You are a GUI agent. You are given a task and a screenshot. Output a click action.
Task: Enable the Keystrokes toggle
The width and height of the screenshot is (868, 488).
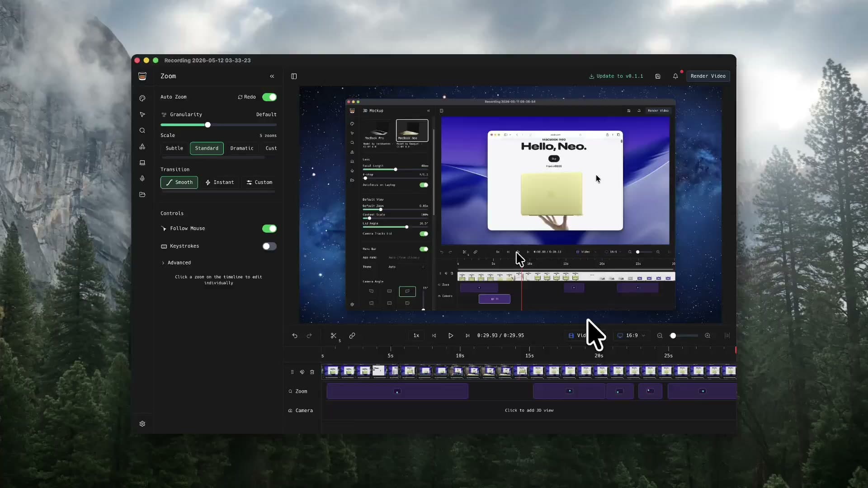coord(269,246)
